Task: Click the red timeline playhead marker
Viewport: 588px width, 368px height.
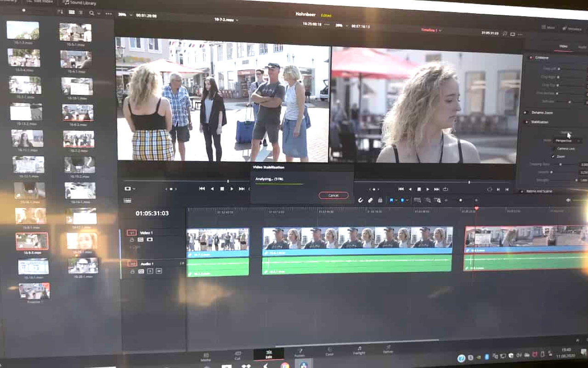Action: 476,208
